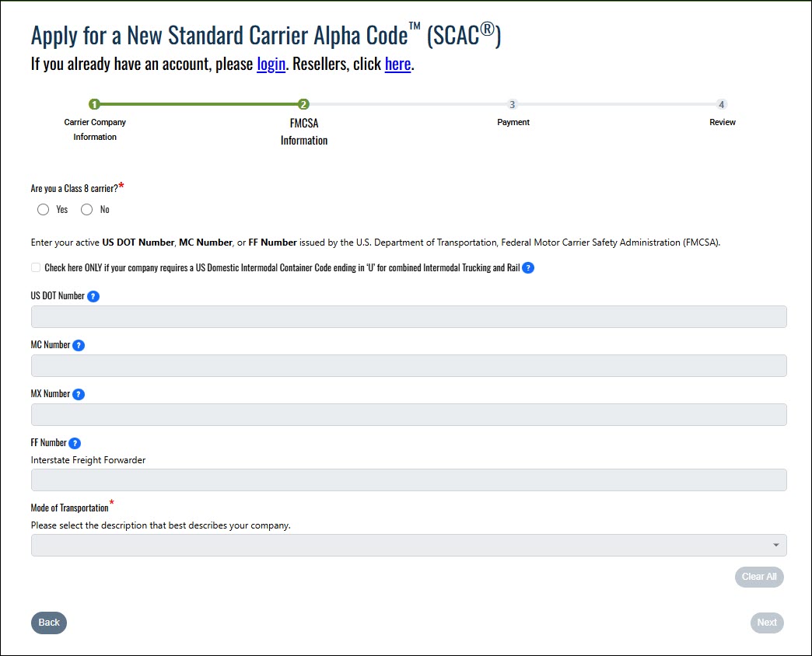Select No for Class 8 carrier
Screen dimensions: 812x656
[x=87, y=209]
